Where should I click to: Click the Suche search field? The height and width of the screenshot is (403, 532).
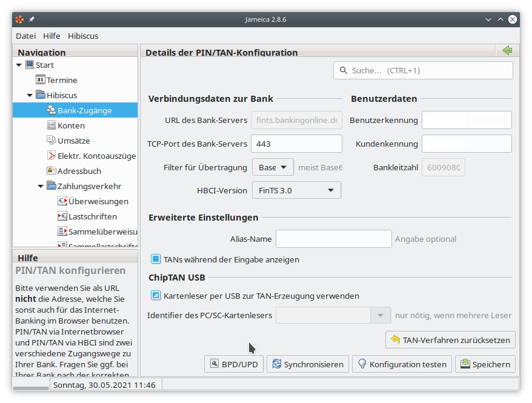tap(423, 70)
